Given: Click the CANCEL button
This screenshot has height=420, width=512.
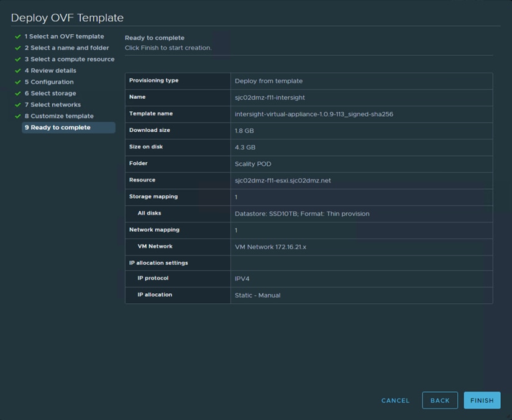Looking at the screenshot, I should [395, 400].
